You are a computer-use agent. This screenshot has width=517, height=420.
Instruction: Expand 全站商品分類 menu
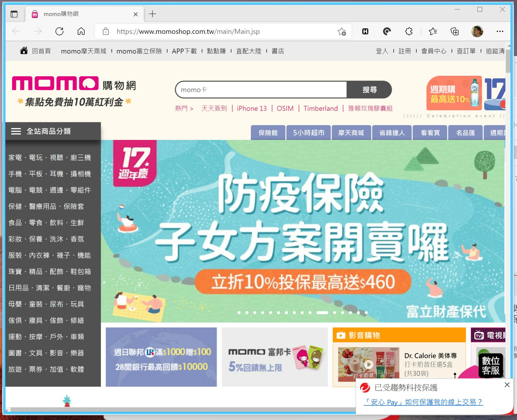pos(53,131)
